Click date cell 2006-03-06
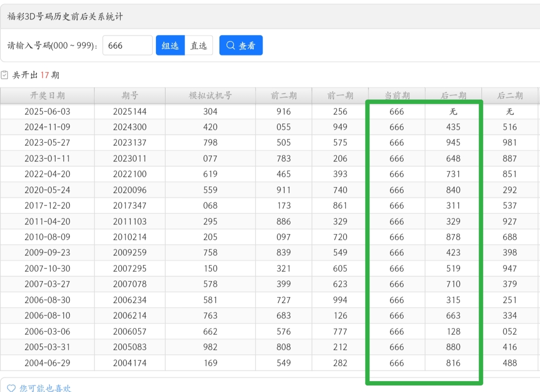The width and height of the screenshot is (540, 392). point(47,331)
